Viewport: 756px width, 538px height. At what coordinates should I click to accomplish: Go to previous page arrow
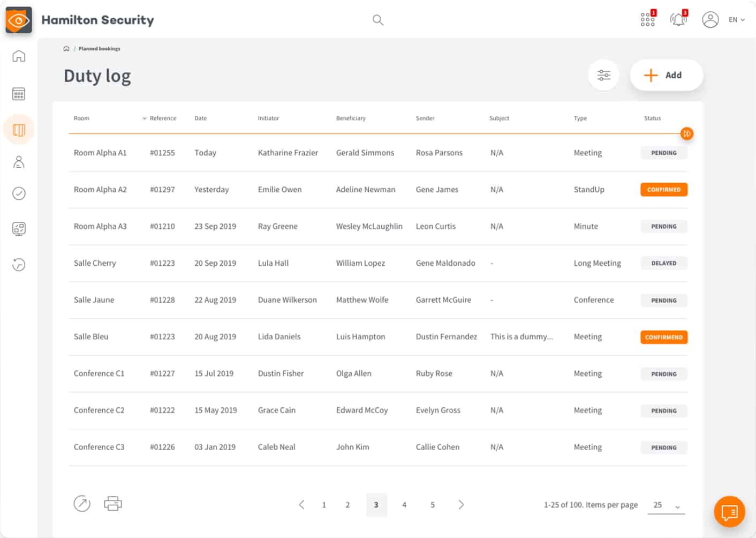[301, 505]
